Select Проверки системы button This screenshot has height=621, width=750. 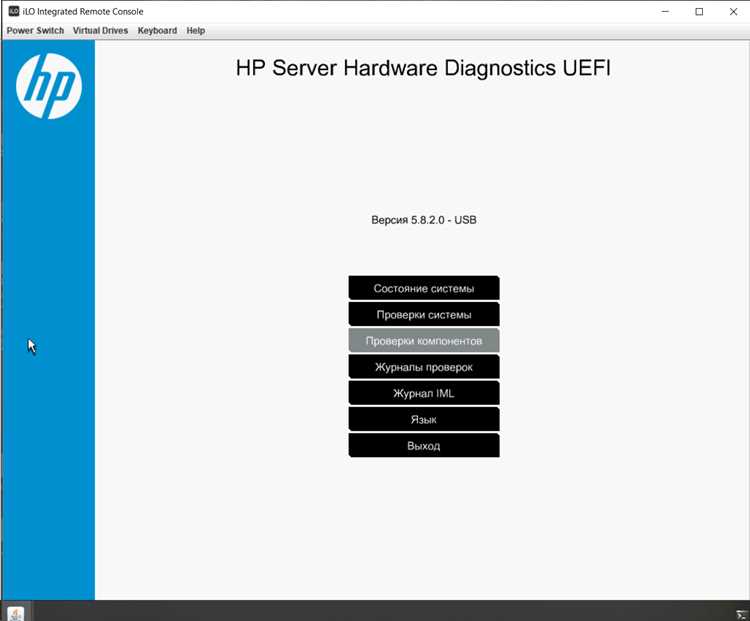click(424, 314)
